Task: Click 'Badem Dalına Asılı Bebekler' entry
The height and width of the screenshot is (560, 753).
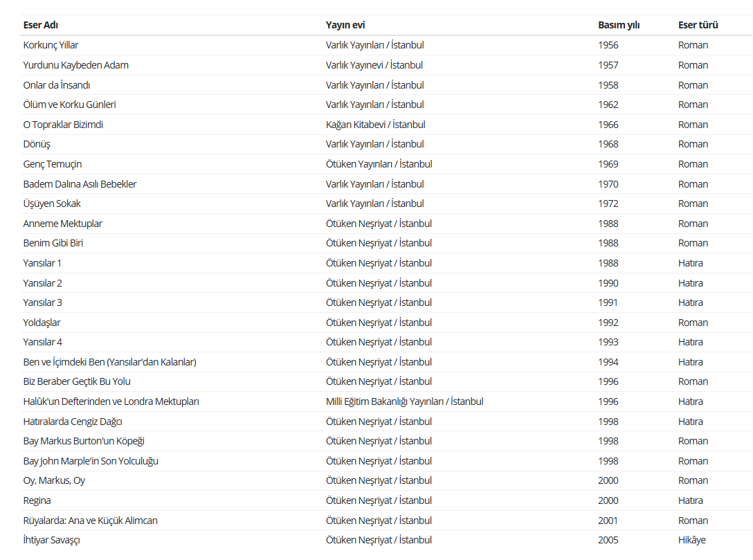Action: [x=80, y=184]
